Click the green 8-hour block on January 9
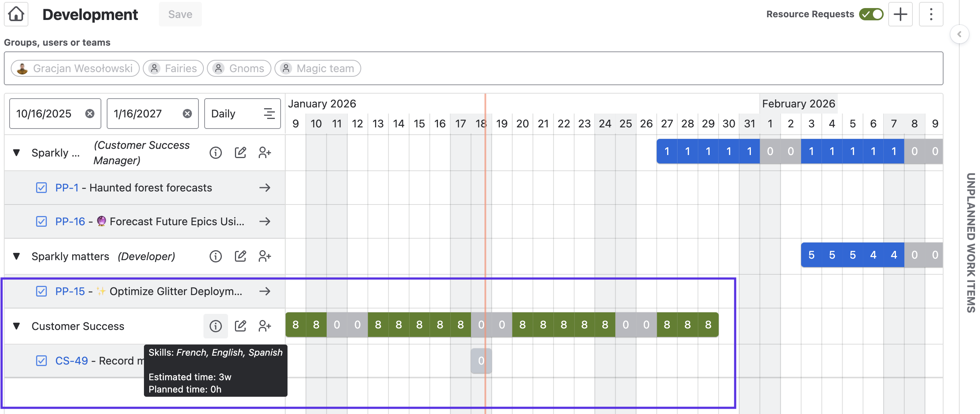The width and height of the screenshot is (980, 414). click(296, 325)
